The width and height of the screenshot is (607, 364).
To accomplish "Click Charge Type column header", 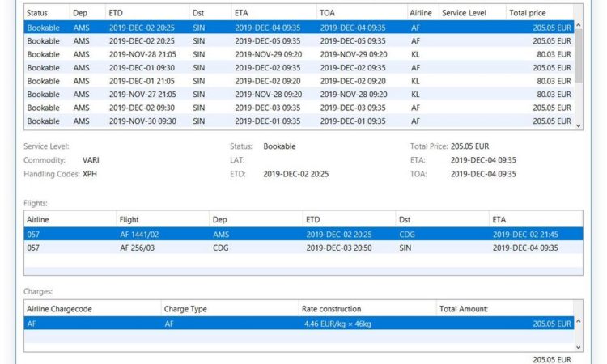I will pyautogui.click(x=230, y=309).
